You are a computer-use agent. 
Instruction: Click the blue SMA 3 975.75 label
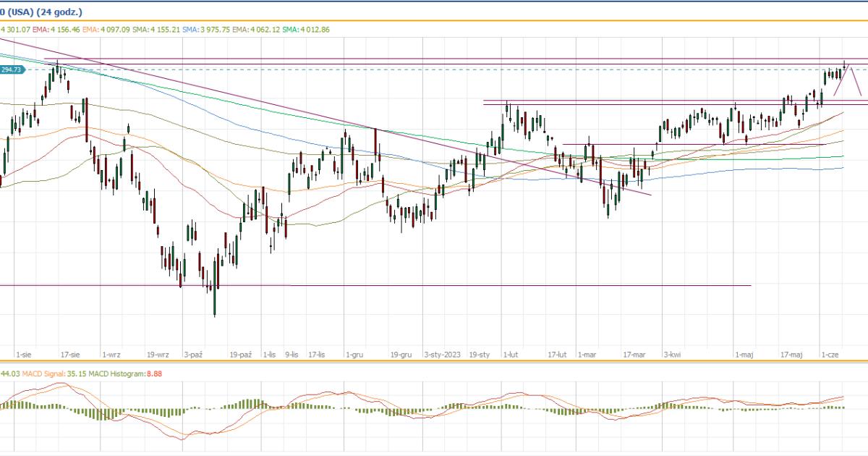pyautogui.click(x=210, y=30)
